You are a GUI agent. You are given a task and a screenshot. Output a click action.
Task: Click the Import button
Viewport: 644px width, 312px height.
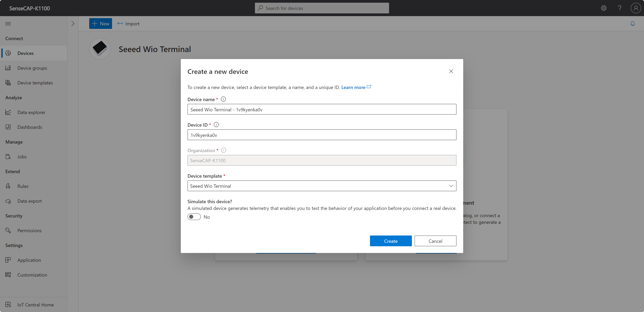tap(128, 24)
